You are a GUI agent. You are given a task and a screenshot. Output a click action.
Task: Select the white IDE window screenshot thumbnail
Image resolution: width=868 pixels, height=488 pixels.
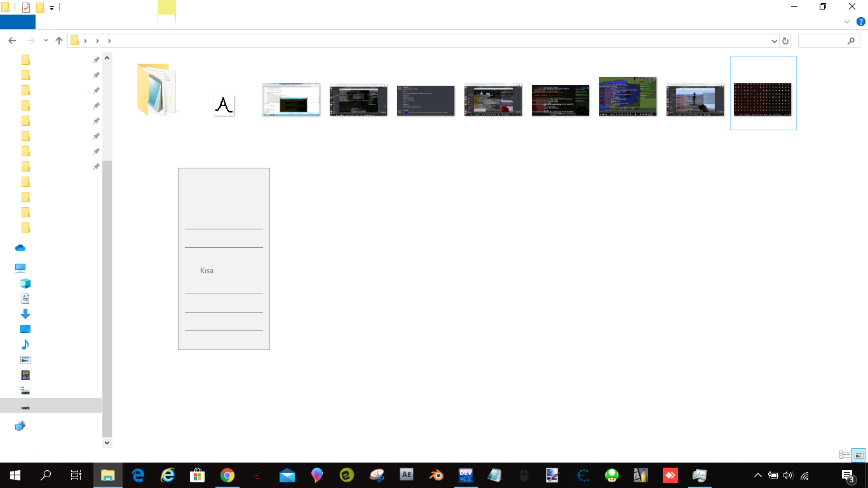pos(291,100)
